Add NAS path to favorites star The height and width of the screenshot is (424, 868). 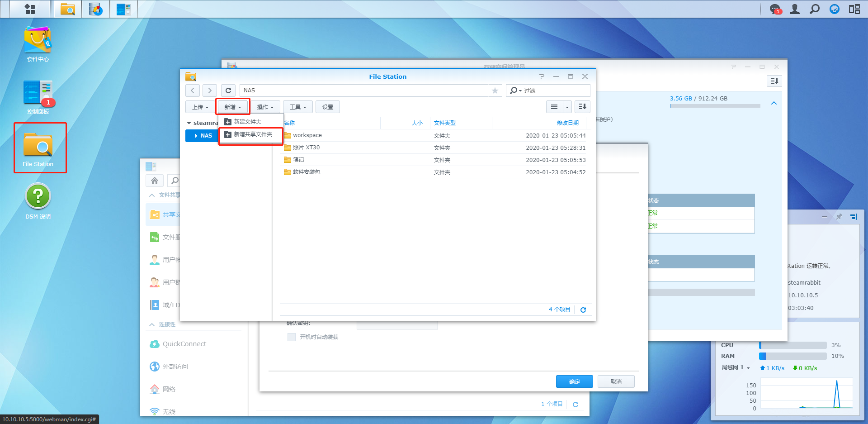click(x=495, y=91)
